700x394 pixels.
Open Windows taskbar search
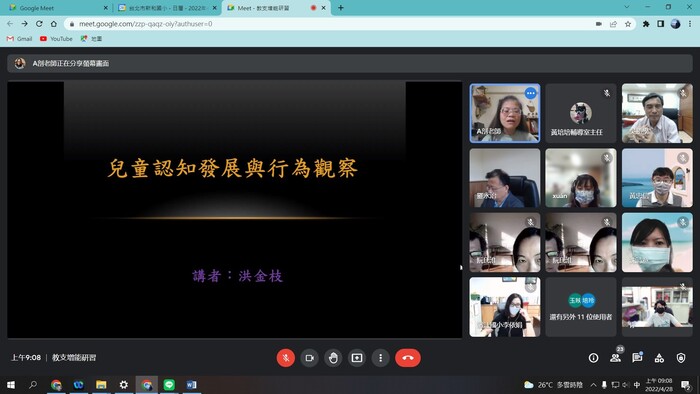33,385
